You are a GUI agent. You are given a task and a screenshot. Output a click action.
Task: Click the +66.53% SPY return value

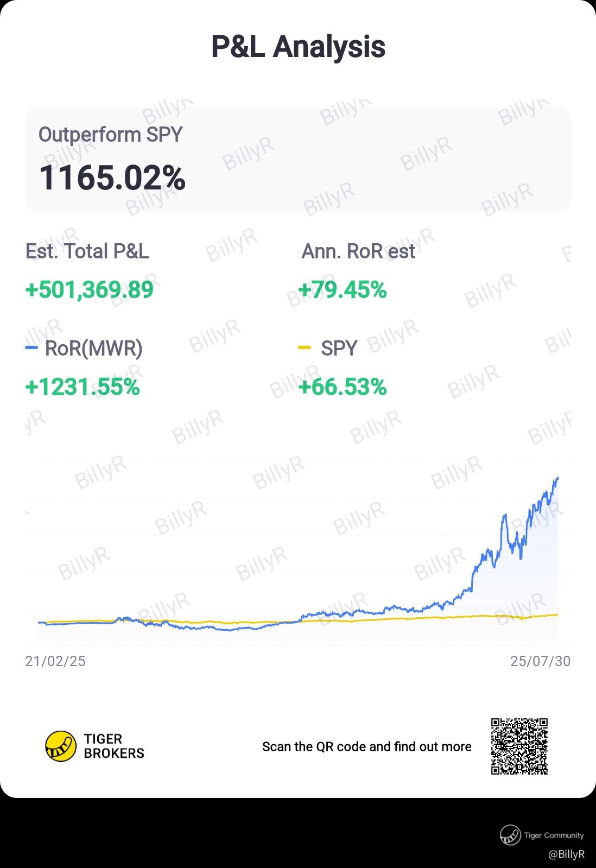click(343, 387)
